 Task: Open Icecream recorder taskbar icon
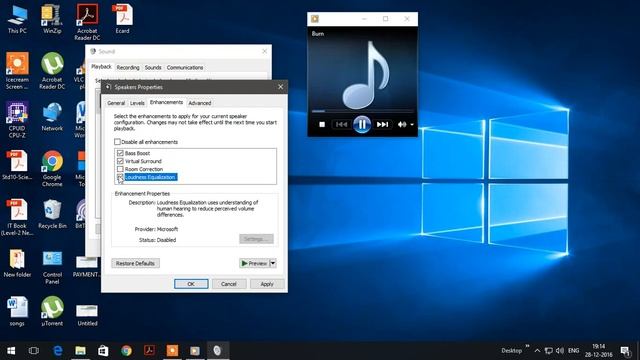point(172,351)
